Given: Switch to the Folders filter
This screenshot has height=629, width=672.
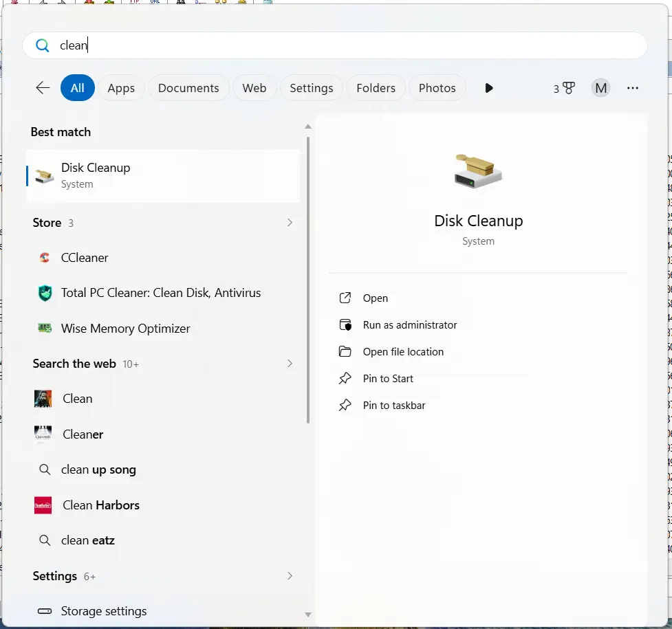Looking at the screenshot, I should (376, 88).
